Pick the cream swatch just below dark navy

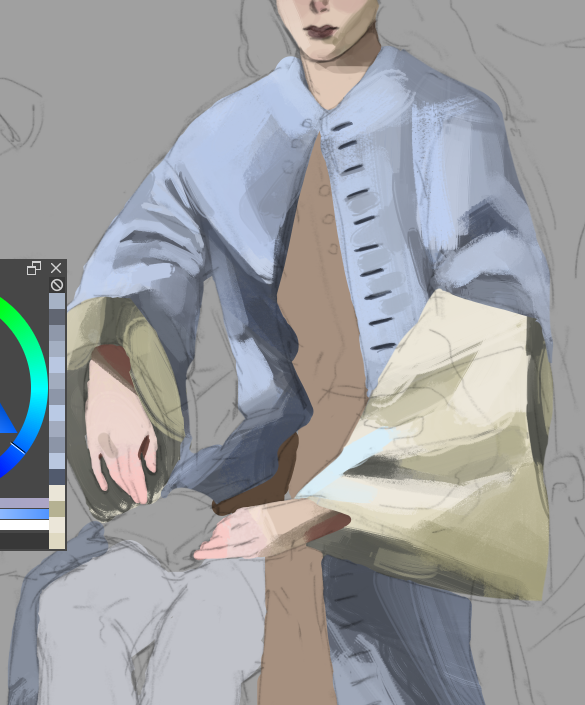click(x=57, y=493)
